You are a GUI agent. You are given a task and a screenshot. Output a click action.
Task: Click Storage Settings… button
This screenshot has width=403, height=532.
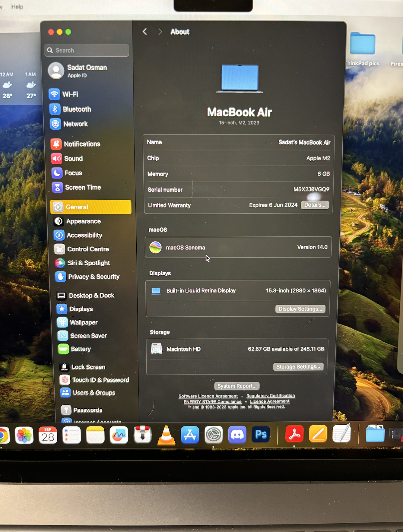(x=298, y=367)
